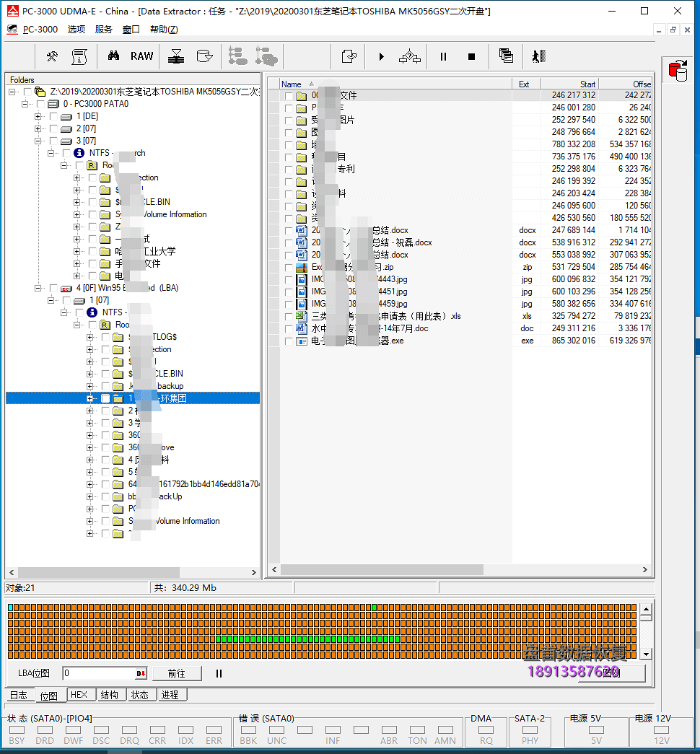Tick checkbox for the 4451.jpg file

[289, 292]
